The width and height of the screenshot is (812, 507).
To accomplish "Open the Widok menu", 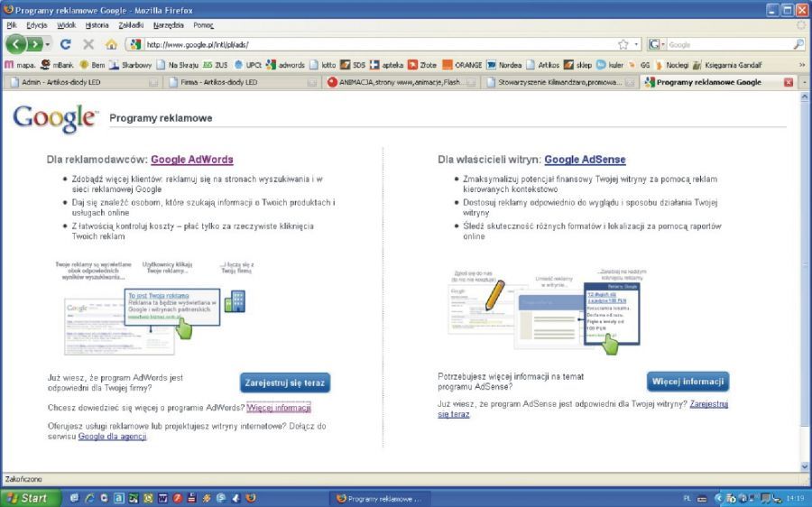I will point(66,25).
